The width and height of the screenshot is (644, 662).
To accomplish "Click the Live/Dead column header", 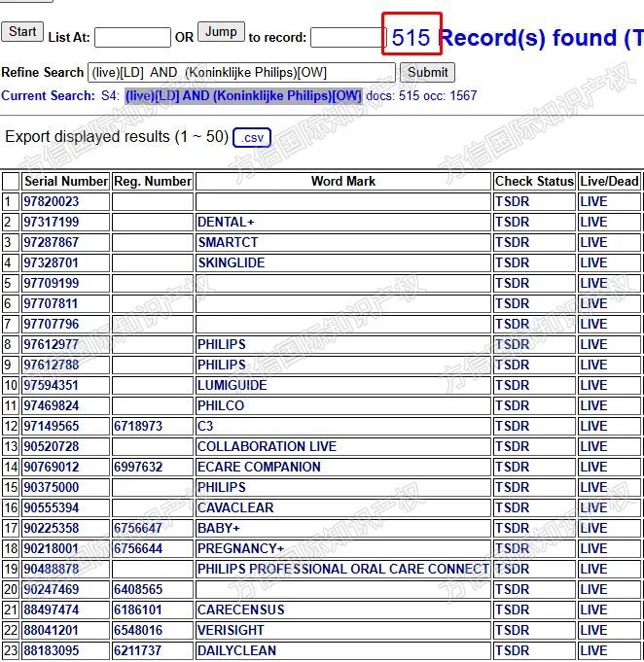I will pyautogui.click(x=609, y=182).
